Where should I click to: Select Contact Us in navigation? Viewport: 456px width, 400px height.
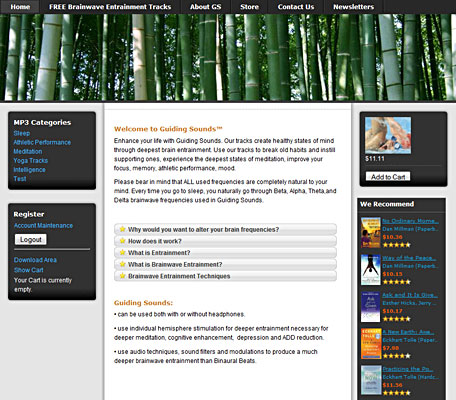(296, 7)
